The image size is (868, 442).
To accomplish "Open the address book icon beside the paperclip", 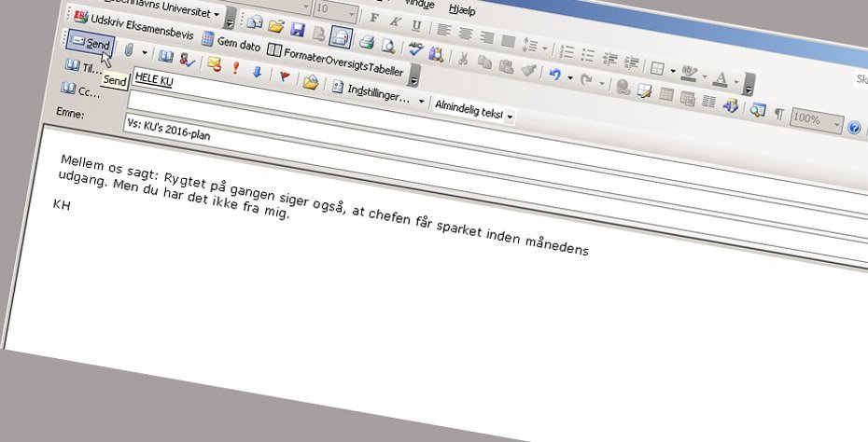I will pos(165,57).
